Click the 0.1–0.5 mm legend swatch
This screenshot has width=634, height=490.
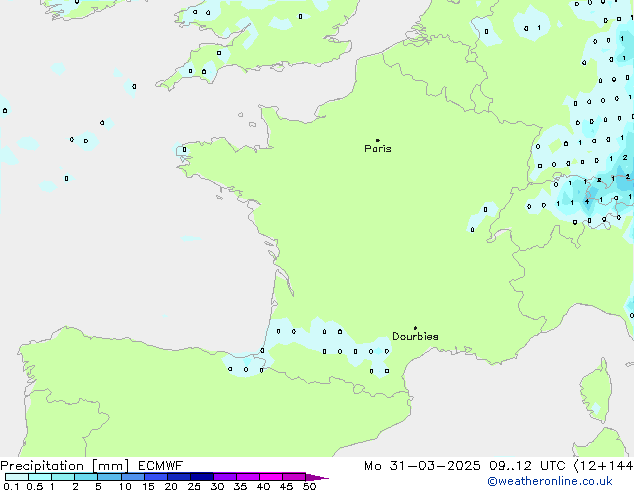click(x=17, y=477)
